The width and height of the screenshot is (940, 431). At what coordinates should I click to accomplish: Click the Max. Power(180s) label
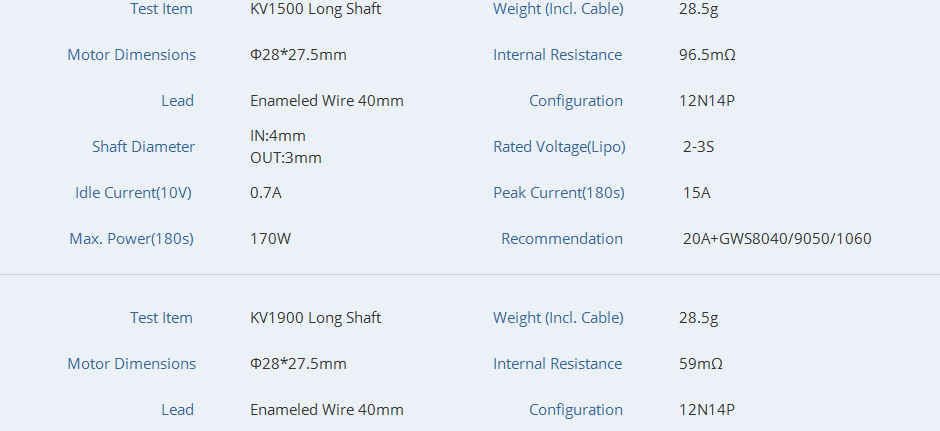131,239
